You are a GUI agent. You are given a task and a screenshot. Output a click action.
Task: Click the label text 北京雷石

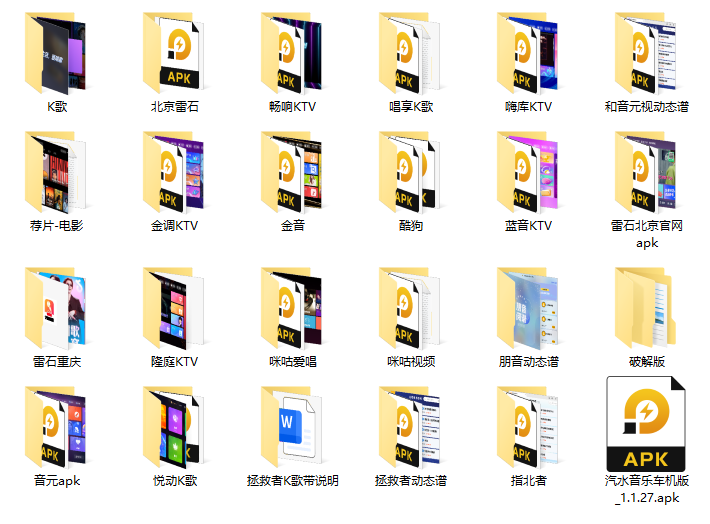coord(175,107)
